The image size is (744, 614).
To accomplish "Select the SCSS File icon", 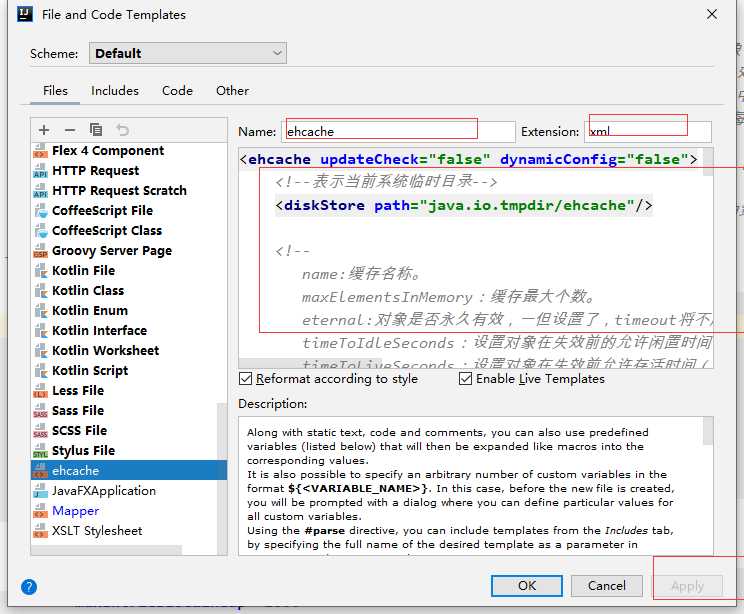I will 41,430.
